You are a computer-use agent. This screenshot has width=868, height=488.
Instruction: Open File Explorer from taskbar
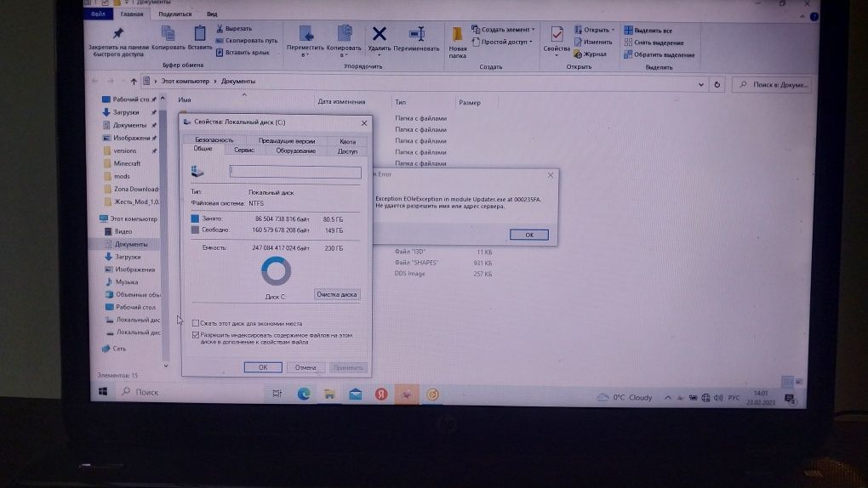[x=329, y=394]
